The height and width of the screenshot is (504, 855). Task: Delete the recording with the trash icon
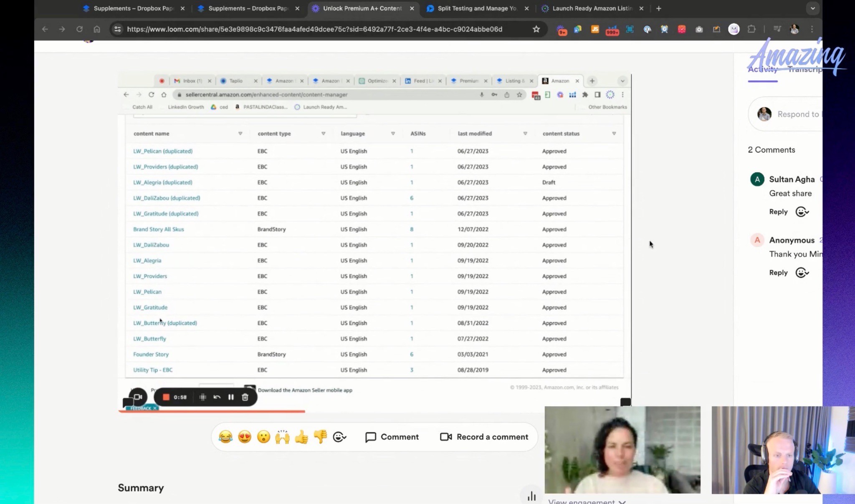pos(245,397)
